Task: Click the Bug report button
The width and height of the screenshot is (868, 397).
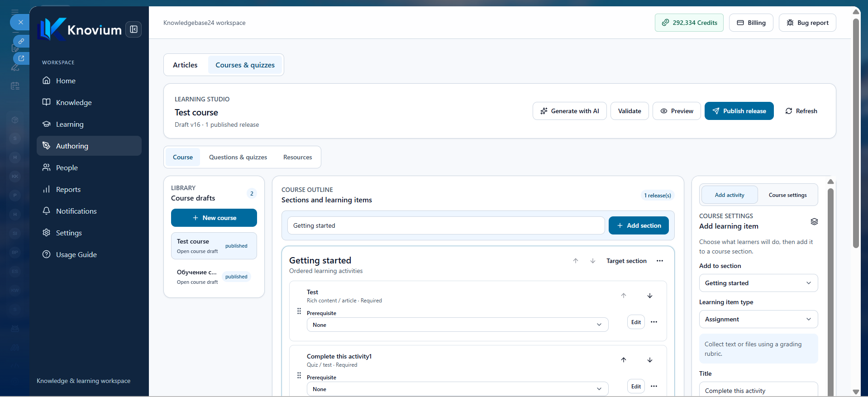Action: tap(807, 23)
